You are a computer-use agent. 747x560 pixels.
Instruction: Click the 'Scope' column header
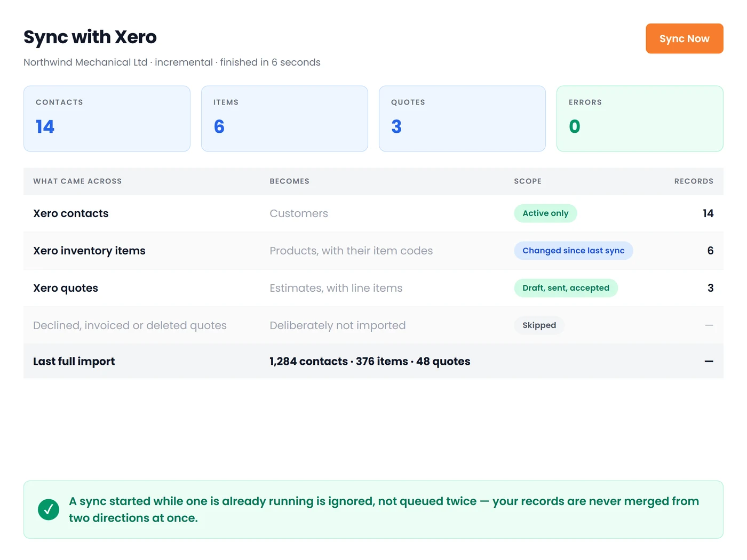(528, 181)
